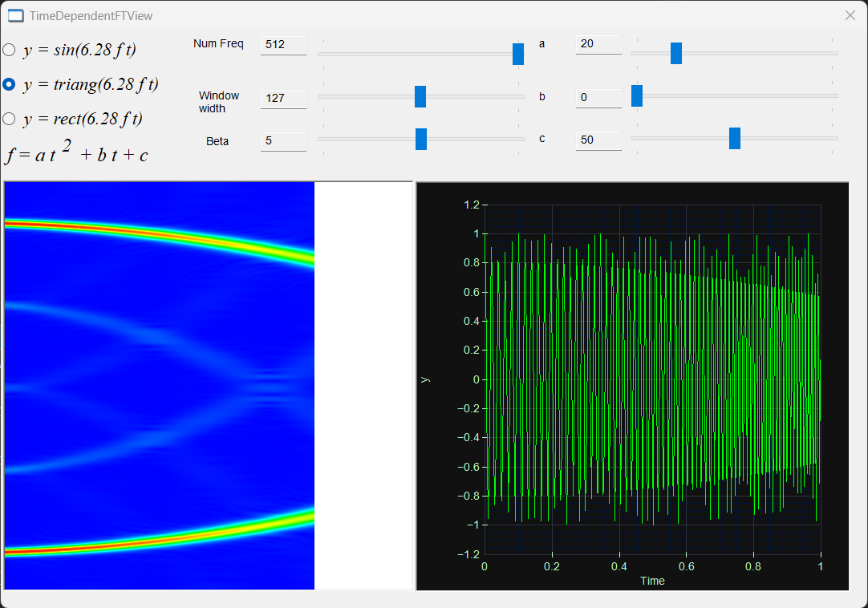Click the Beta slider thumb

[x=421, y=139]
